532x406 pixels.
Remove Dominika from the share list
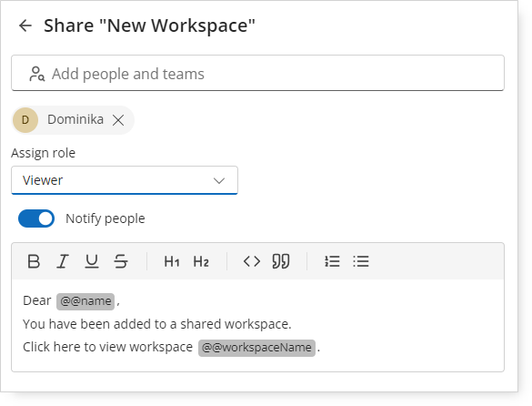click(x=118, y=120)
